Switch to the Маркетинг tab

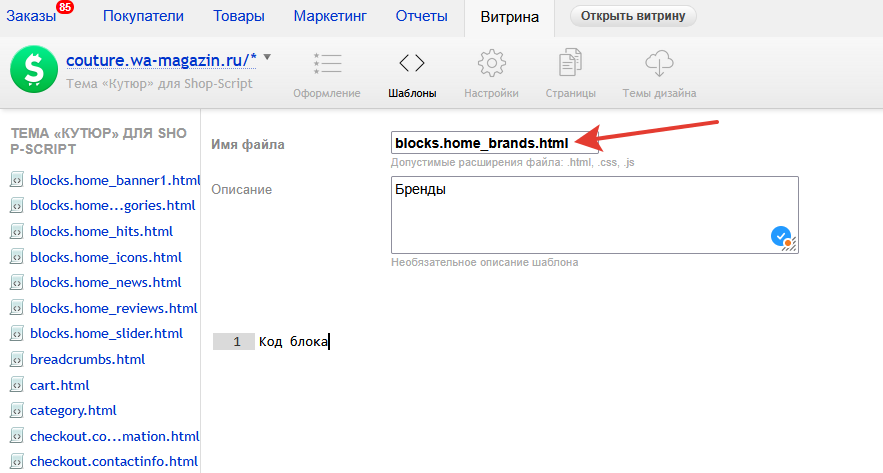pos(330,16)
